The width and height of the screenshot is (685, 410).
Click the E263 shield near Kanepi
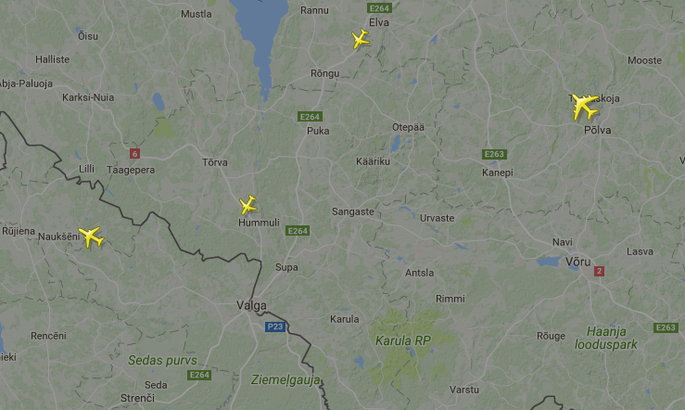[x=495, y=154]
